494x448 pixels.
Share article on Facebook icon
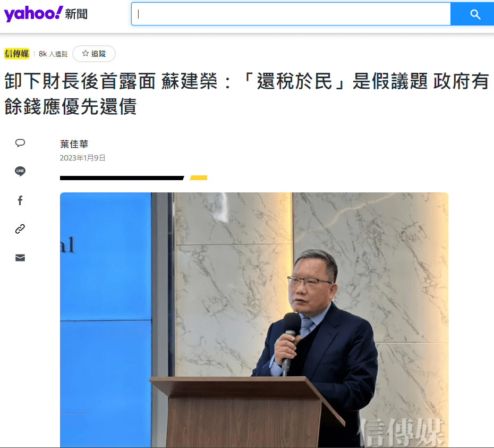tap(20, 200)
